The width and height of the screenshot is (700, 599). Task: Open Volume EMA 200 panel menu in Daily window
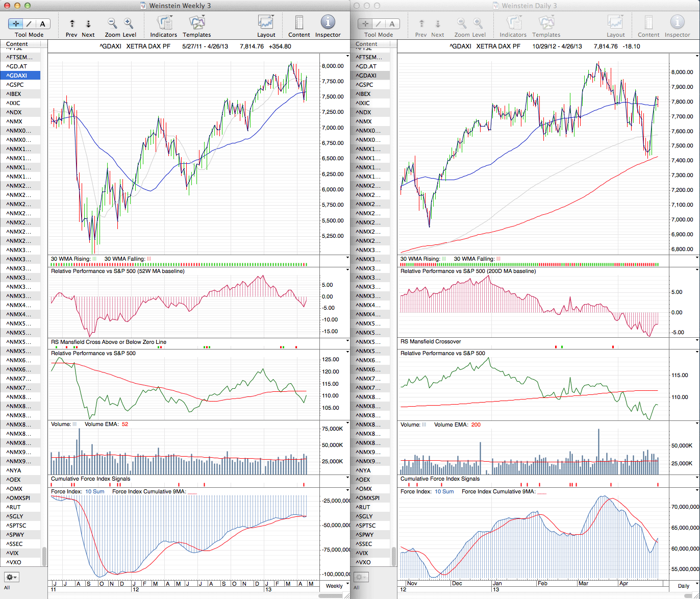tap(697, 423)
